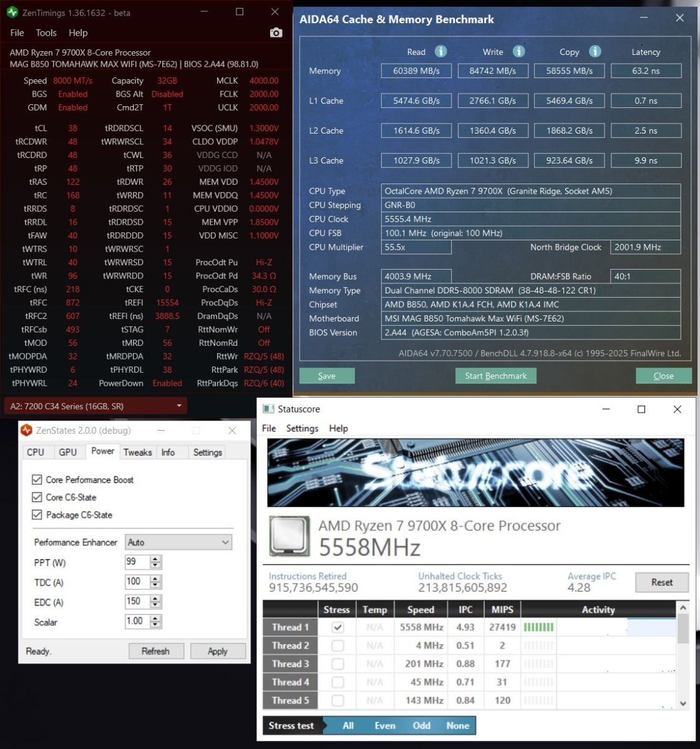Click the Thread 3 row label

click(x=290, y=663)
